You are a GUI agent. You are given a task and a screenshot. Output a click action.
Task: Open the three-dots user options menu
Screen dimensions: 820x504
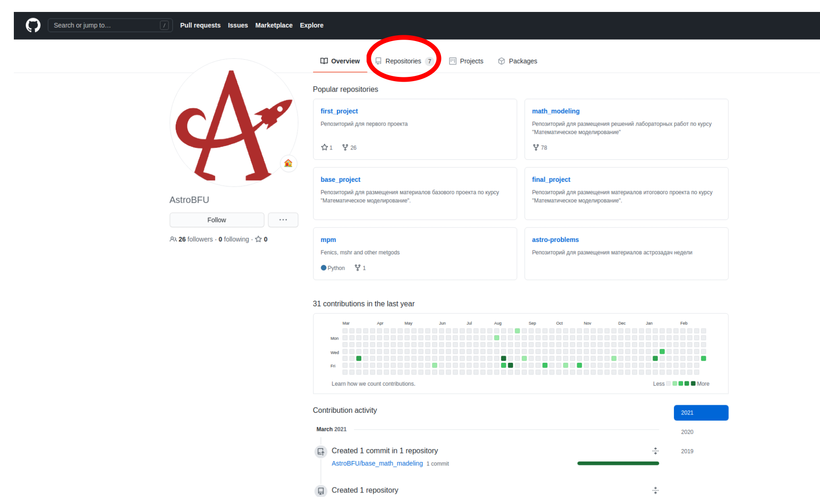(283, 220)
